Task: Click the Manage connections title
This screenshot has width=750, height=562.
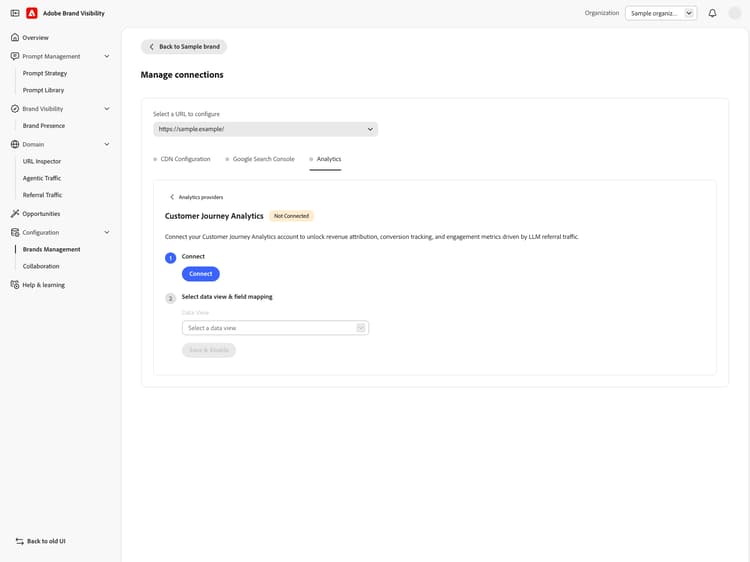Action: (182, 75)
